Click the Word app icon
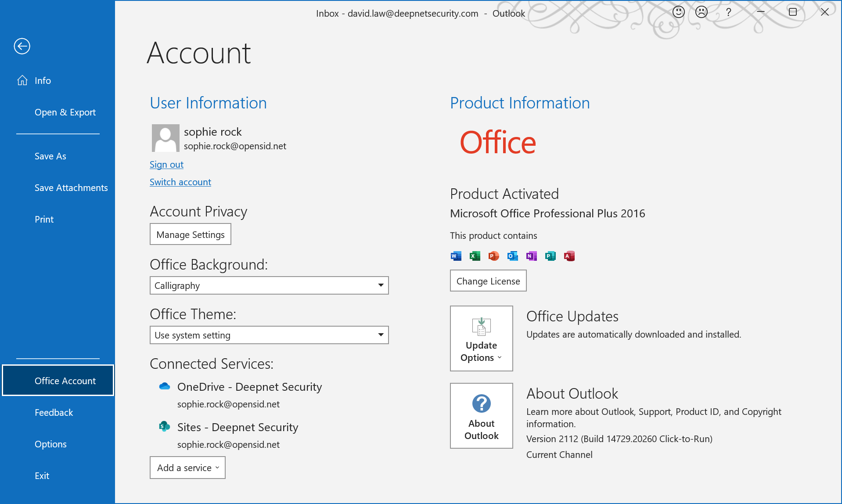This screenshot has height=504, width=842. pyautogui.click(x=456, y=256)
